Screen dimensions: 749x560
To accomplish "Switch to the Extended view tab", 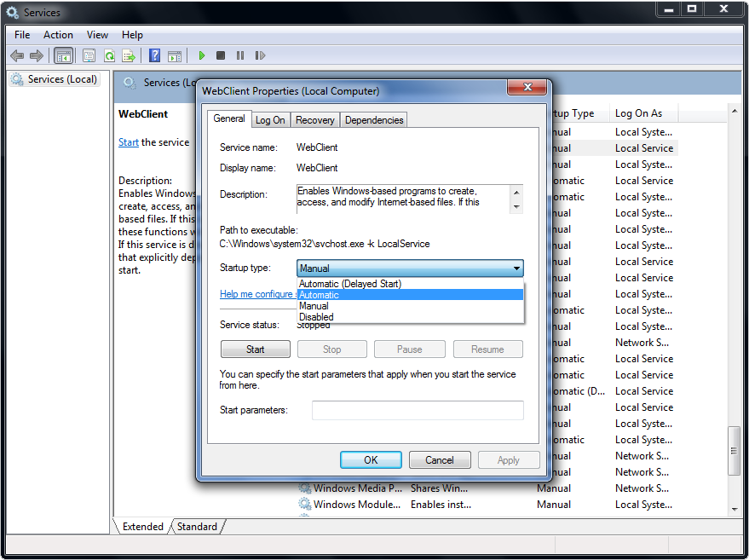I will [143, 527].
